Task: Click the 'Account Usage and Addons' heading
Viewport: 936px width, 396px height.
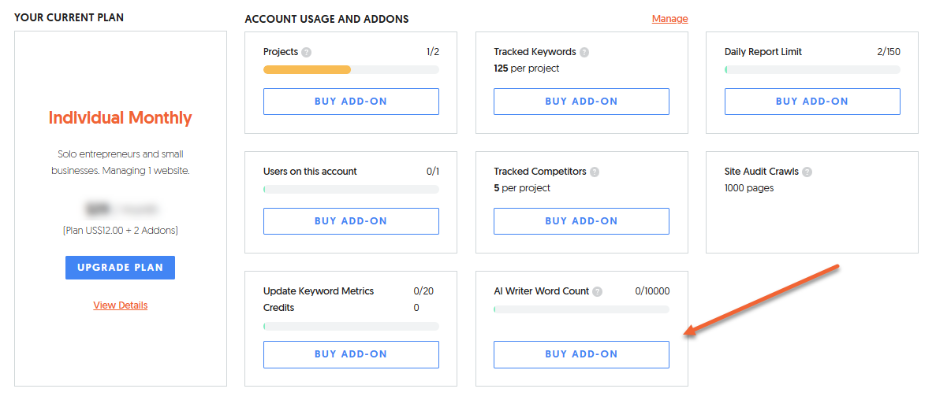Action: coord(327,19)
